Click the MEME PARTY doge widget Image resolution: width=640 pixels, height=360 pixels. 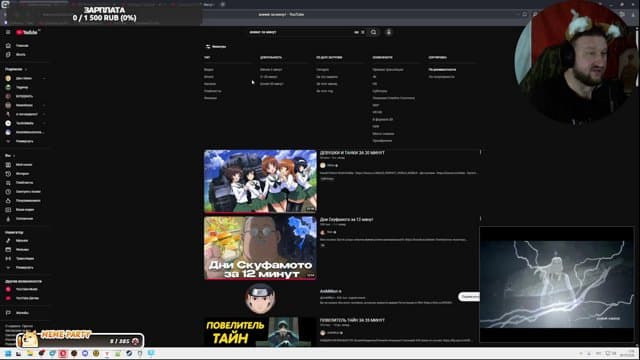pos(80,339)
